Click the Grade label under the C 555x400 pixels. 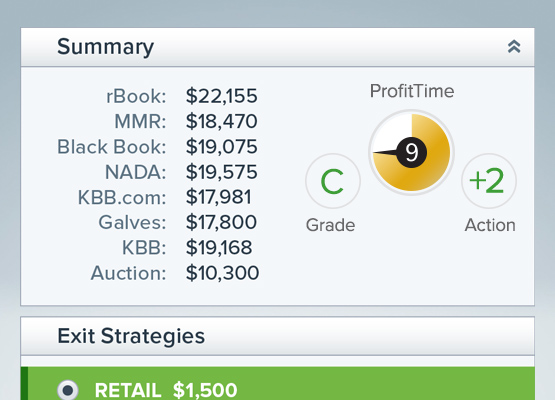click(331, 225)
